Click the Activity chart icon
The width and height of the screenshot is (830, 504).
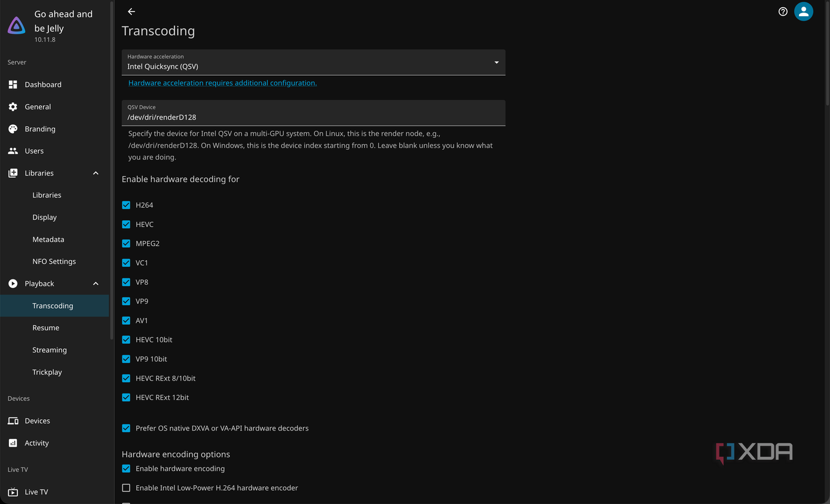point(13,442)
